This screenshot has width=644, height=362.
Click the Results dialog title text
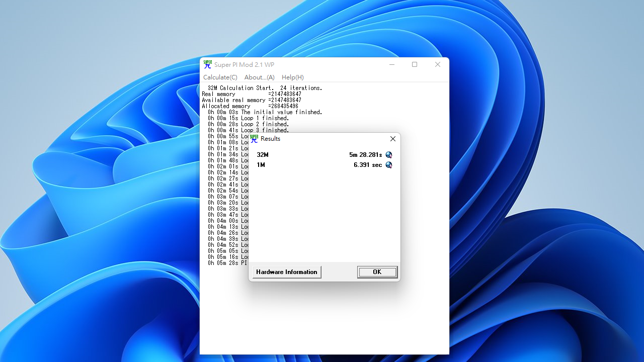click(271, 139)
